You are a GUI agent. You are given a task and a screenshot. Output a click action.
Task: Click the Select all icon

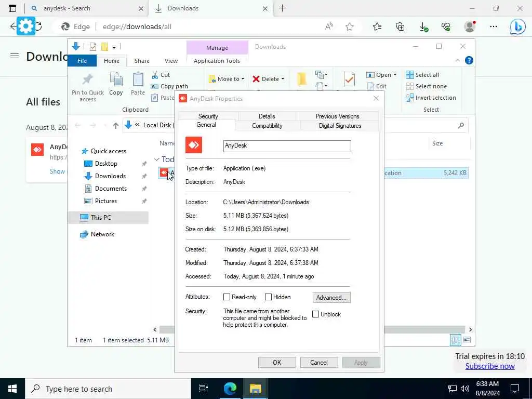[x=410, y=75]
